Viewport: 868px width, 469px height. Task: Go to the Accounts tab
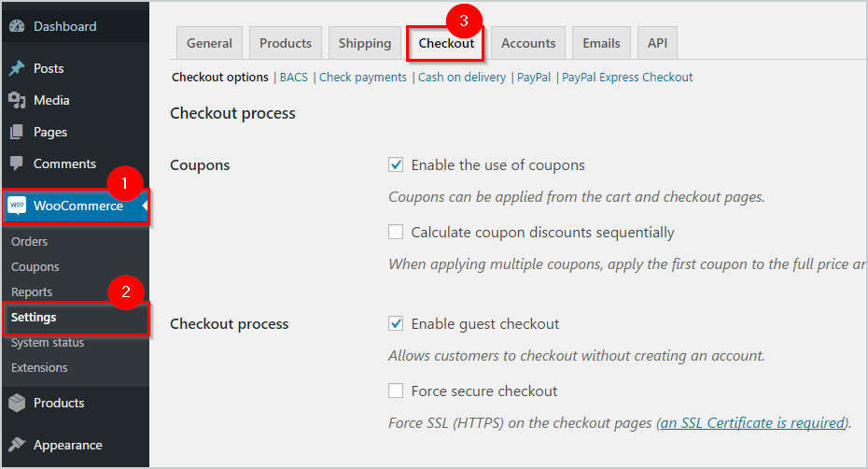(x=528, y=43)
